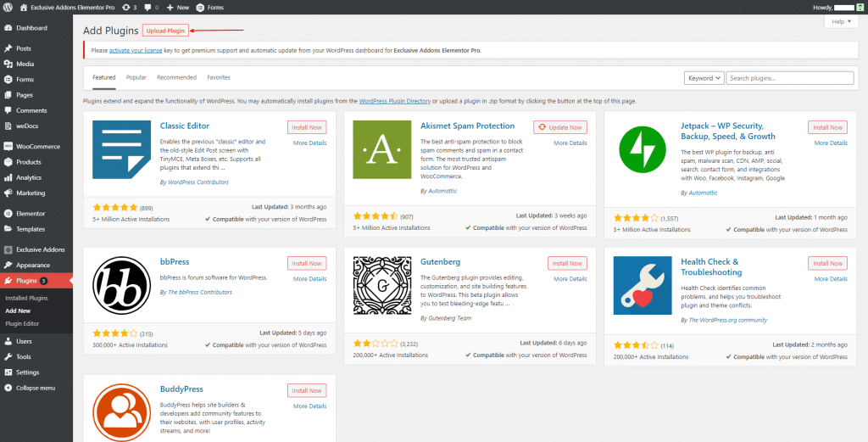This screenshot has height=442, width=868.
Task: Open More Details for Jetpack
Action: [x=831, y=143]
